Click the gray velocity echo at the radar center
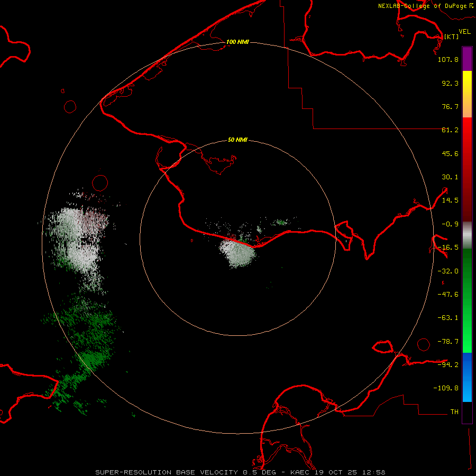The image size is (476, 476). coord(239,253)
